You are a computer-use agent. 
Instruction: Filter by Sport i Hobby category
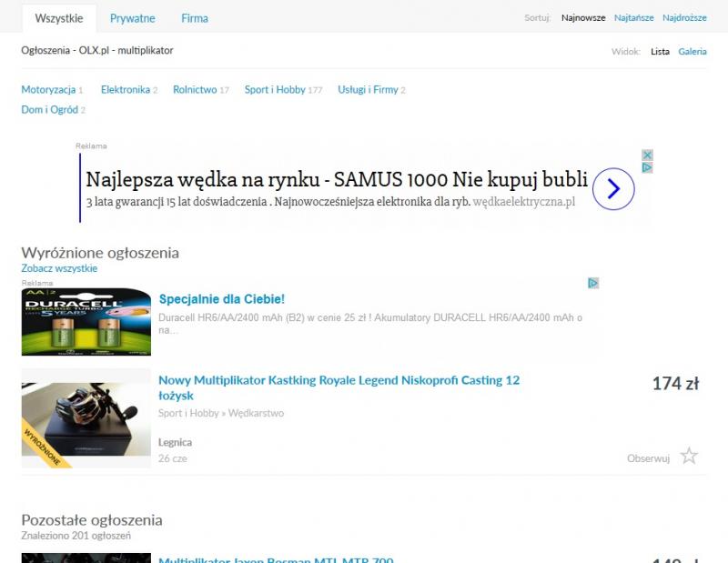275,90
